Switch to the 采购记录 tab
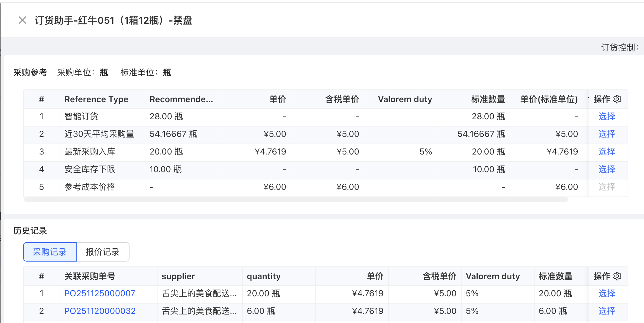 50,252
